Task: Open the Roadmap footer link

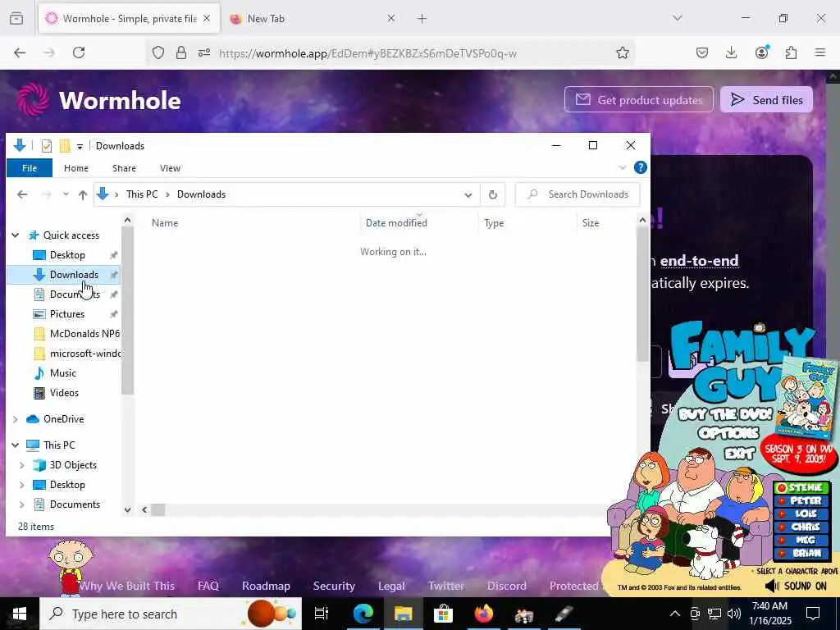Action: point(266,586)
